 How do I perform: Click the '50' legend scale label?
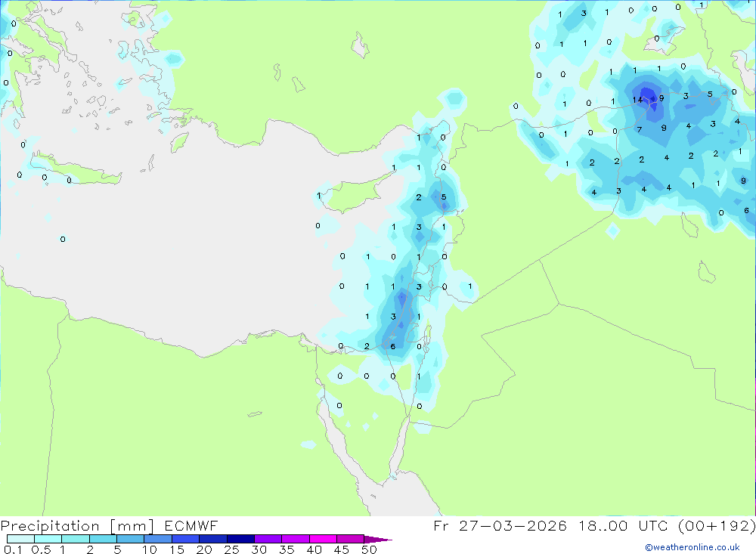[x=369, y=549]
